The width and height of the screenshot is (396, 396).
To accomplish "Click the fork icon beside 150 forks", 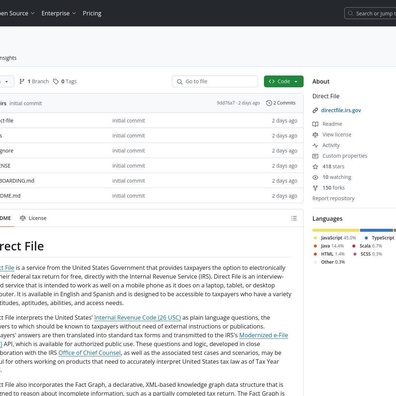I will pyautogui.click(x=315, y=188).
